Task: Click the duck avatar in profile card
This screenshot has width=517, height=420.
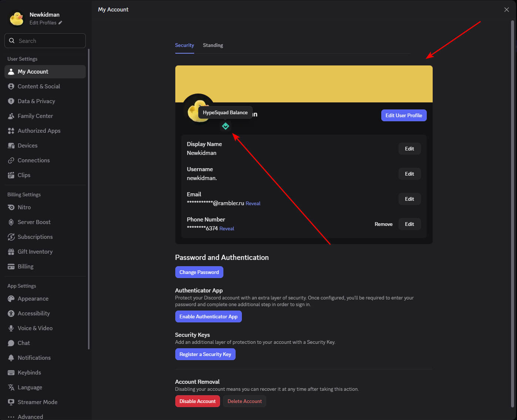Action: [193, 110]
